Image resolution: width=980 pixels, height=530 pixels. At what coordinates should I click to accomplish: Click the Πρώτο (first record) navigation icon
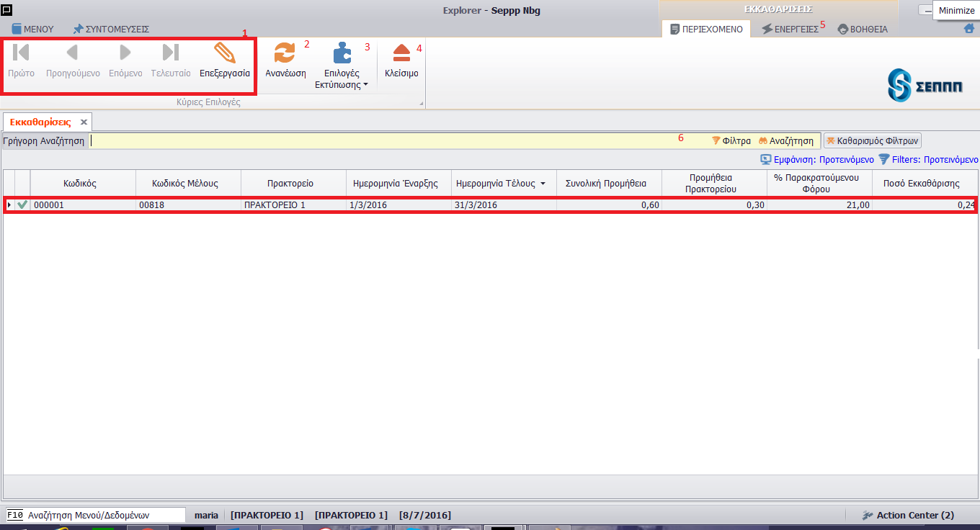(21, 53)
